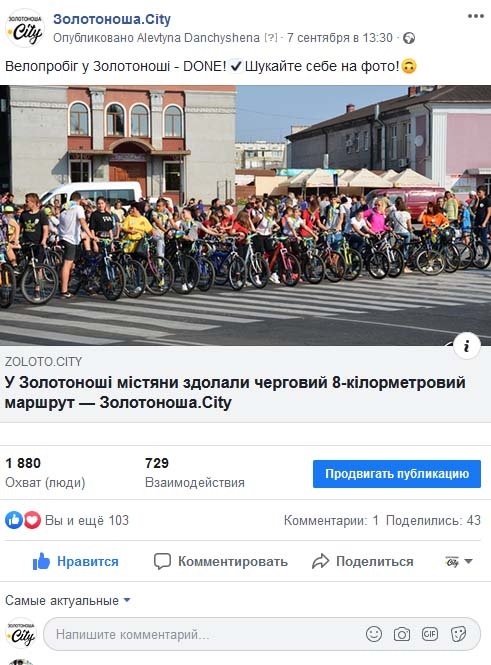491x665 pixels.
Task: Click the blue like reaction icon
Action: (14, 520)
